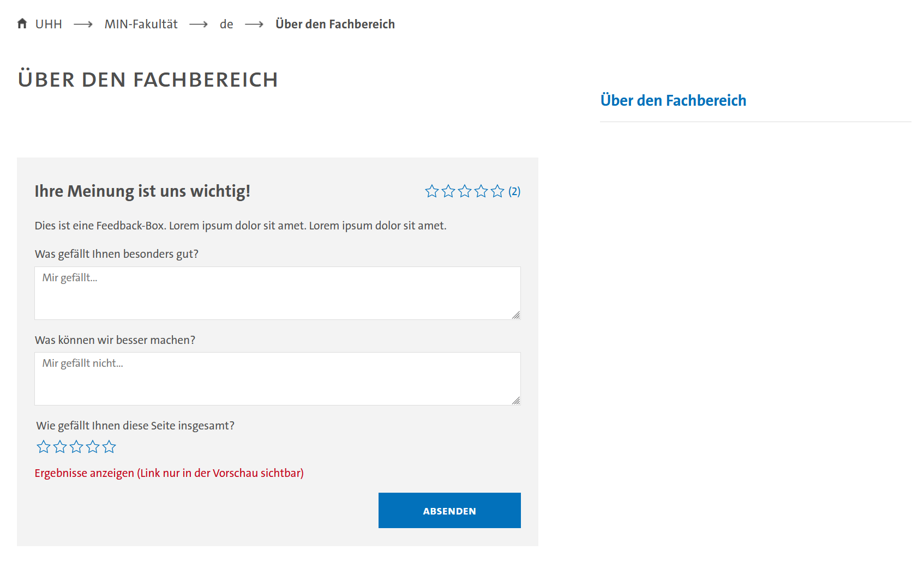924x569 pixels.
Task: Click the Über den Fachbereich breadcrumb item
Action: [x=335, y=24]
